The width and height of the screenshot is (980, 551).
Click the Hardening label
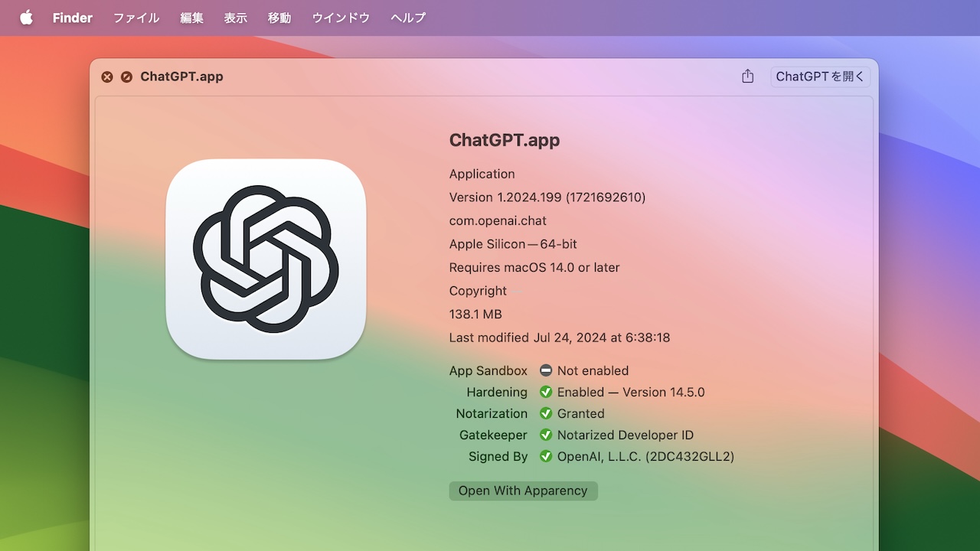(497, 392)
